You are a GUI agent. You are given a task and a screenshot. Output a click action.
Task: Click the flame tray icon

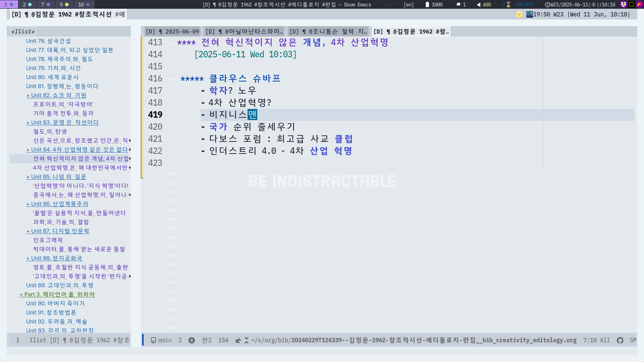(640, 4)
